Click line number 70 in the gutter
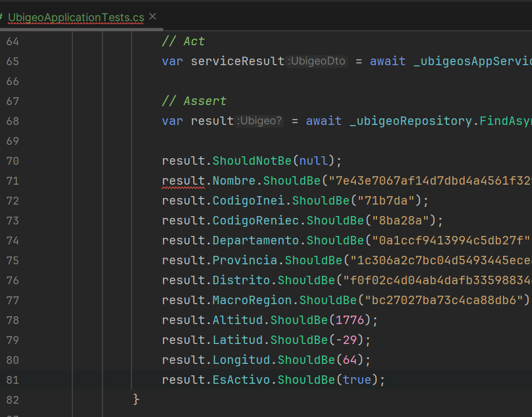The width and height of the screenshot is (532, 417). [x=13, y=161]
